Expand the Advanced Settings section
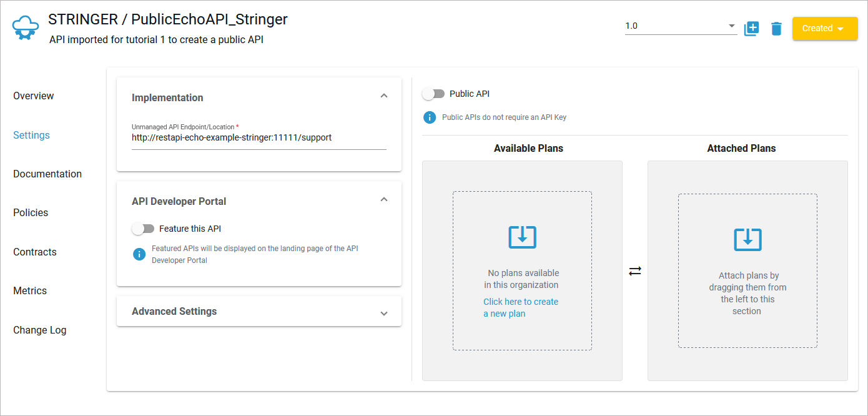868x416 pixels. pos(384,313)
